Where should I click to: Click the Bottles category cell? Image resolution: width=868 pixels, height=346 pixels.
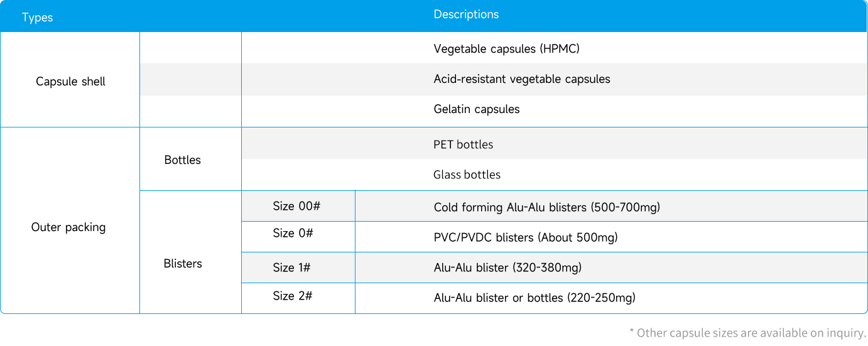(x=183, y=160)
